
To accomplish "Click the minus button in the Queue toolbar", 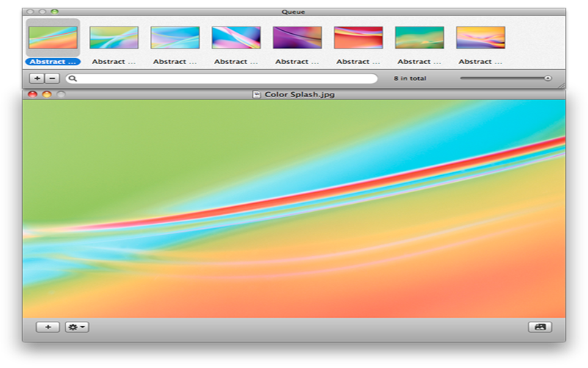I will [52, 79].
